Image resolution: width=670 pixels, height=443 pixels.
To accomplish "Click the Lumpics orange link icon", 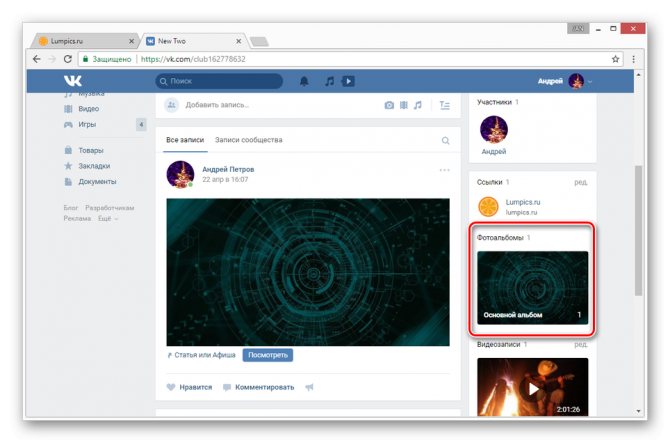I will tap(488, 207).
